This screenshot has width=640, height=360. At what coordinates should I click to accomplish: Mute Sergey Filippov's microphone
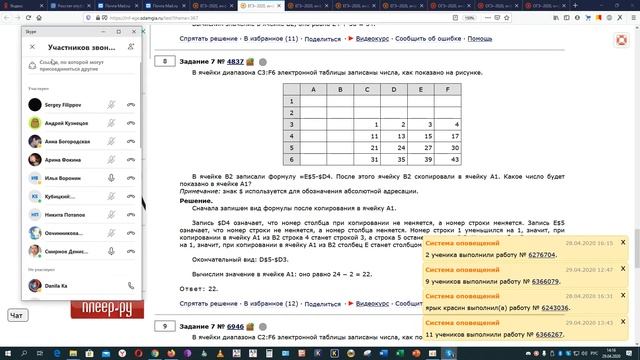tap(111, 105)
